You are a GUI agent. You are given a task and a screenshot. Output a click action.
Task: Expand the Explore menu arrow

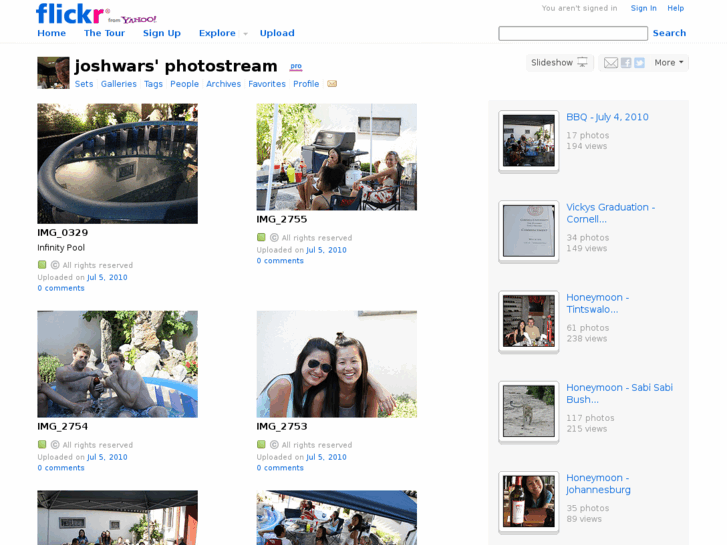click(x=245, y=33)
